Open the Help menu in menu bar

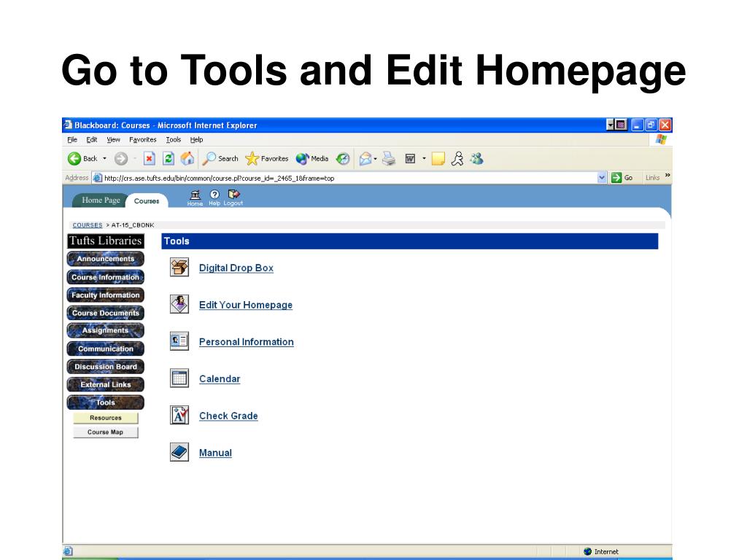tap(196, 139)
